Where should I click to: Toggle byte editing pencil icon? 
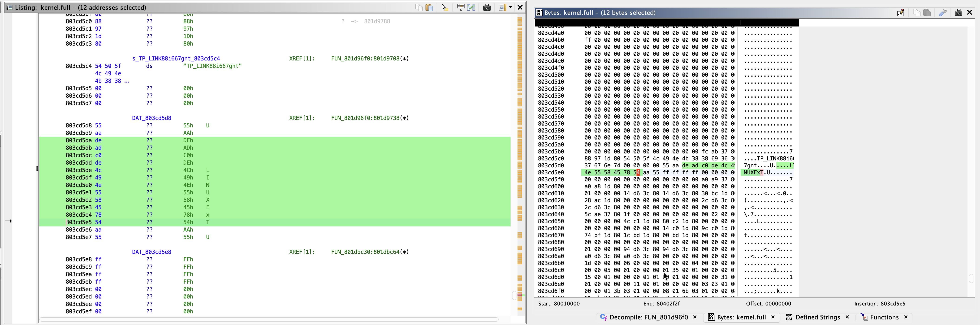(901, 13)
